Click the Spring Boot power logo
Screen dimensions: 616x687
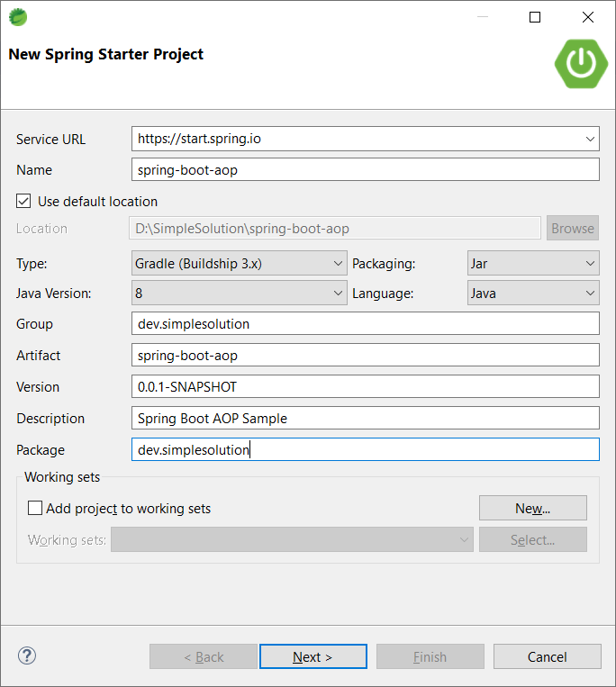pyautogui.click(x=581, y=64)
